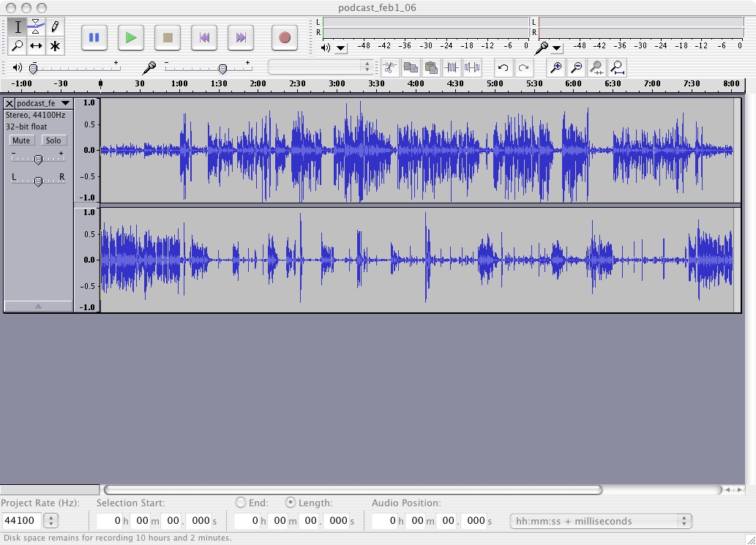Click the input microphone meter icon
Viewport: 756px width, 545px height.
pos(542,48)
